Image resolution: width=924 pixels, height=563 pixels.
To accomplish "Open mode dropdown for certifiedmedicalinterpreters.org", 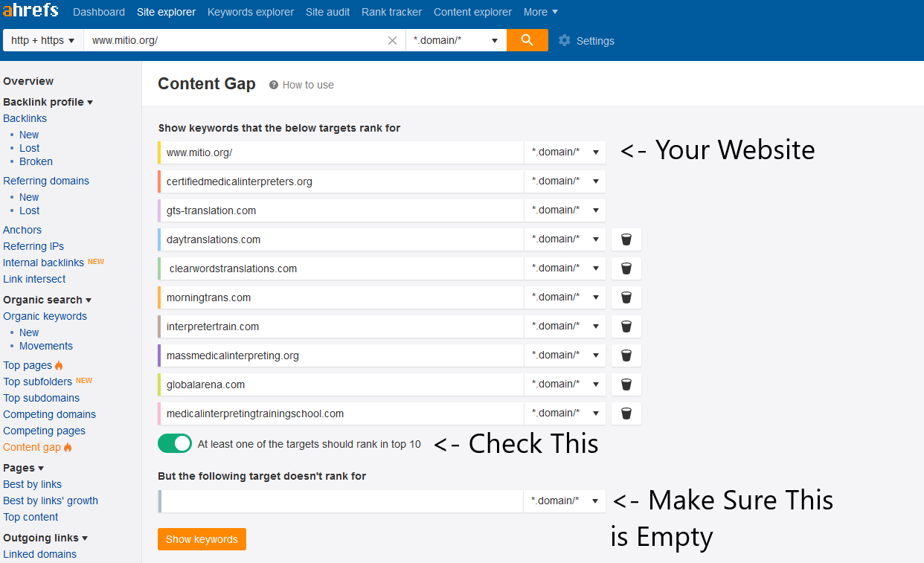I will [x=565, y=181].
